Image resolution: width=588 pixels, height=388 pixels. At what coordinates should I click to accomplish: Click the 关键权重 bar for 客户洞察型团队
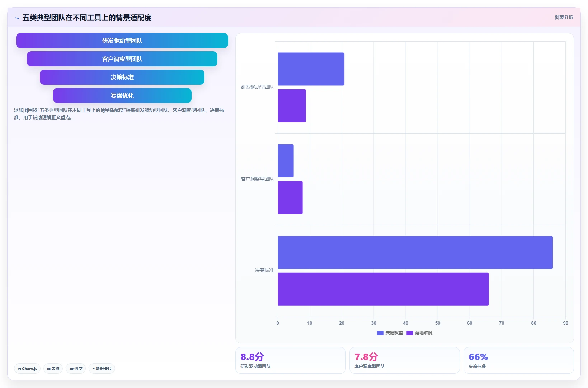[286, 161]
